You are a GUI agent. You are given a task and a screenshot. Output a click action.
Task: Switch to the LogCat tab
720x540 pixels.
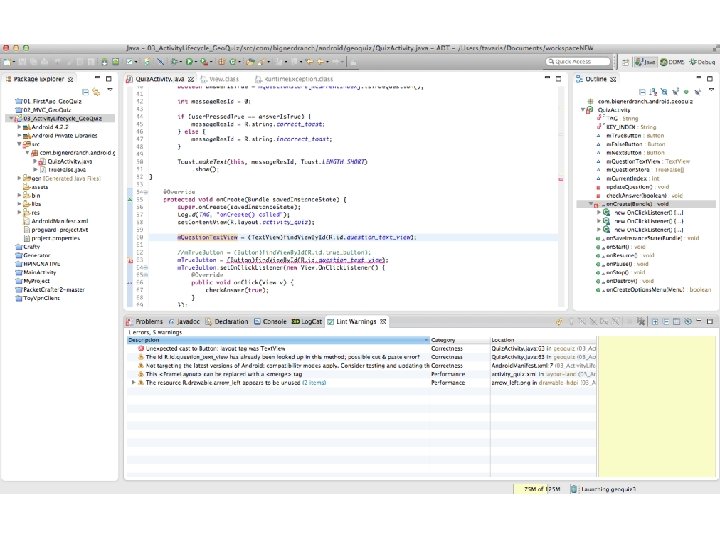(307, 321)
